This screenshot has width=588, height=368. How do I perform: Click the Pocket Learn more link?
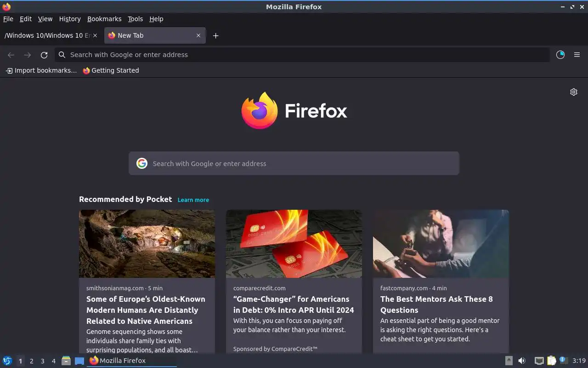(193, 200)
